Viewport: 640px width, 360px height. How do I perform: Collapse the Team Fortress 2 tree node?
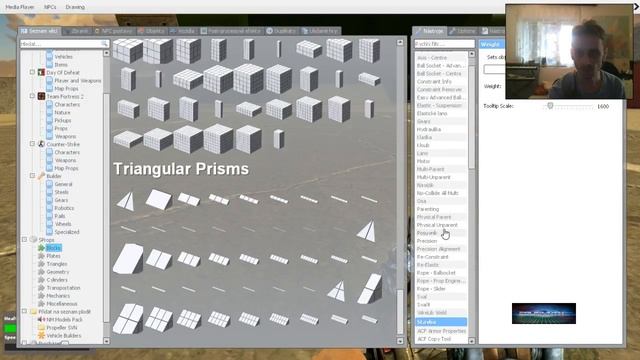tap(32, 96)
